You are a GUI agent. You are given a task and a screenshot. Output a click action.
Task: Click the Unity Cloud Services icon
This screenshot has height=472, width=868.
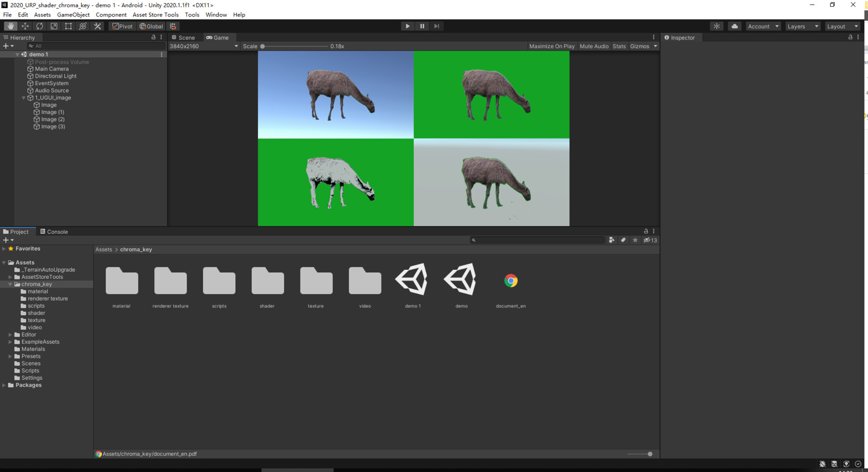(x=734, y=26)
